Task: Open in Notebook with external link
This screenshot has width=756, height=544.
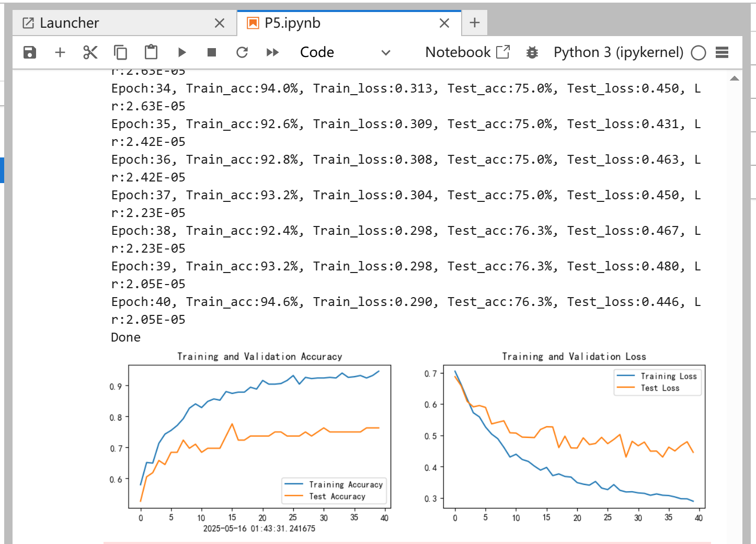Action: click(467, 52)
